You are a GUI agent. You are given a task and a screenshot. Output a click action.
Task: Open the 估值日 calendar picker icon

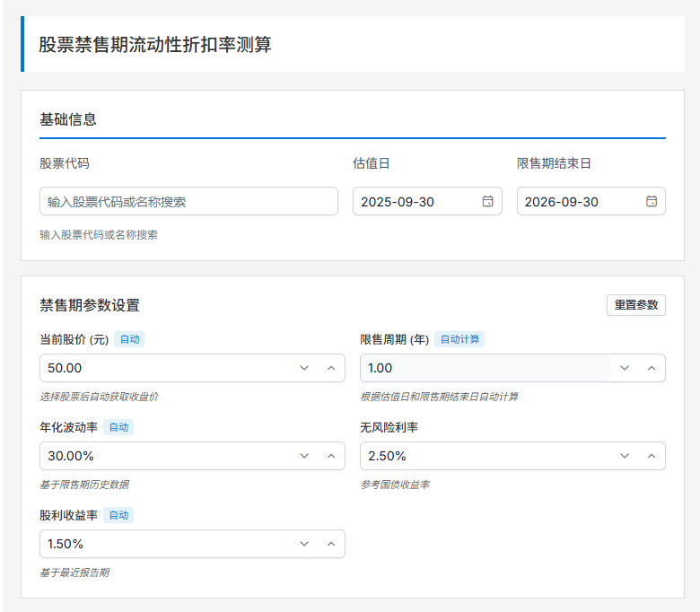point(487,201)
